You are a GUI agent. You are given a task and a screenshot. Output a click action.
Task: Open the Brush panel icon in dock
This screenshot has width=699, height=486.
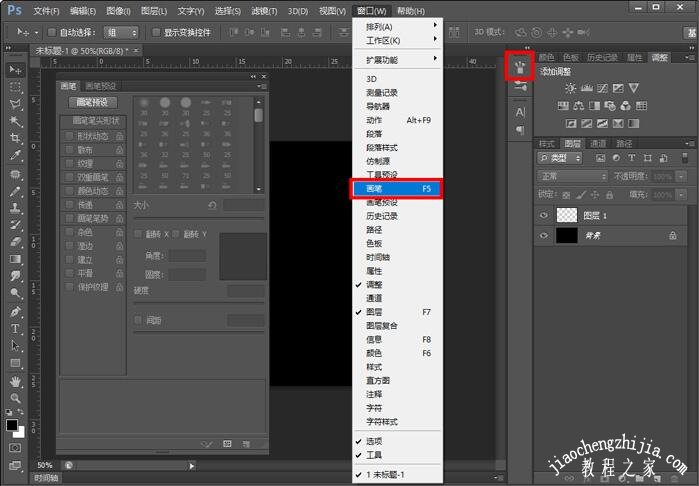(x=520, y=68)
